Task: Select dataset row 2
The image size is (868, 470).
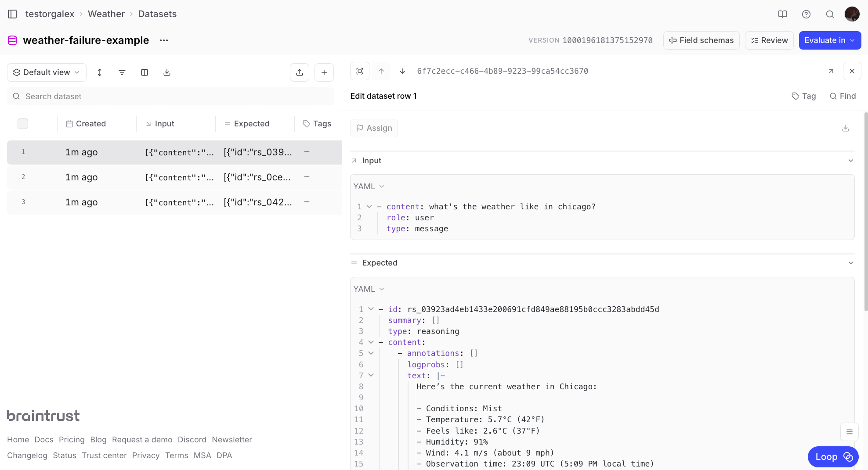Action: [x=174, y=177]
